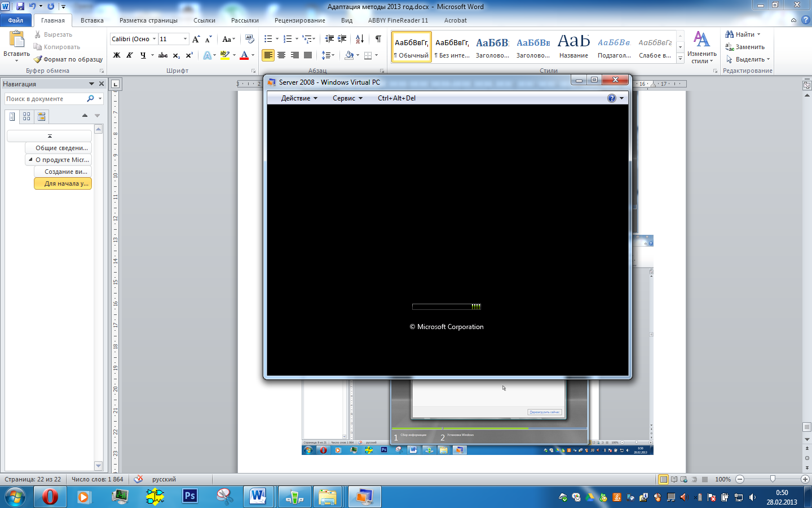Viewport: 812px width, 508px height.
Task: Align text left
Action: click(268, 55)
